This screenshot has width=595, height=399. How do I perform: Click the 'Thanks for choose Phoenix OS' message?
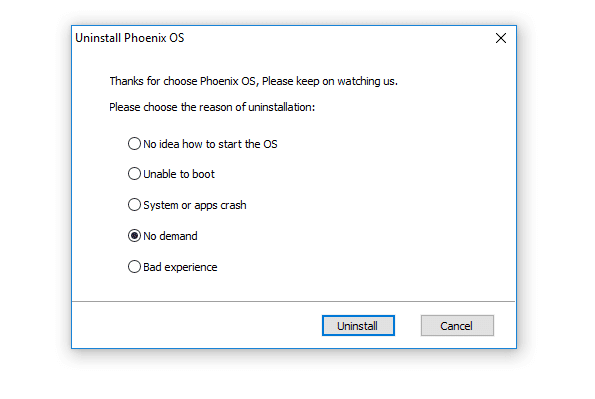point(253,81)
